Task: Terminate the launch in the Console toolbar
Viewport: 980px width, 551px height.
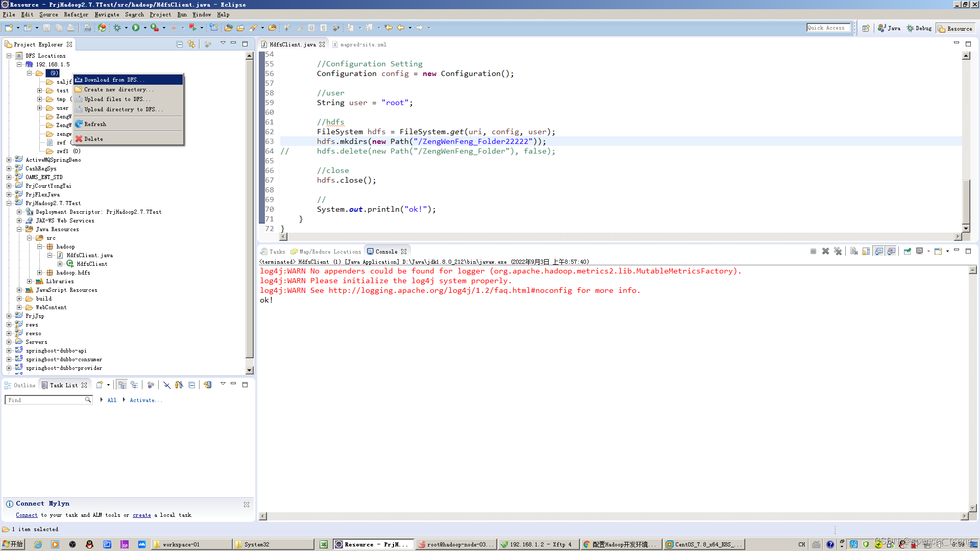Action: (x=813, y=251)
